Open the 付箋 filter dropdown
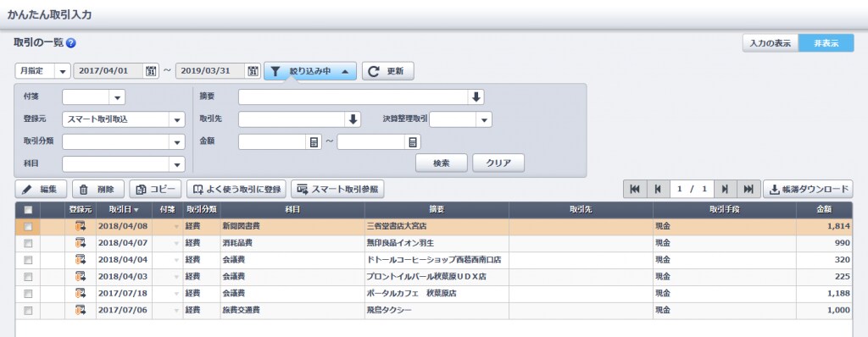Viewport: 868px width, 337px height. [117, 97]
